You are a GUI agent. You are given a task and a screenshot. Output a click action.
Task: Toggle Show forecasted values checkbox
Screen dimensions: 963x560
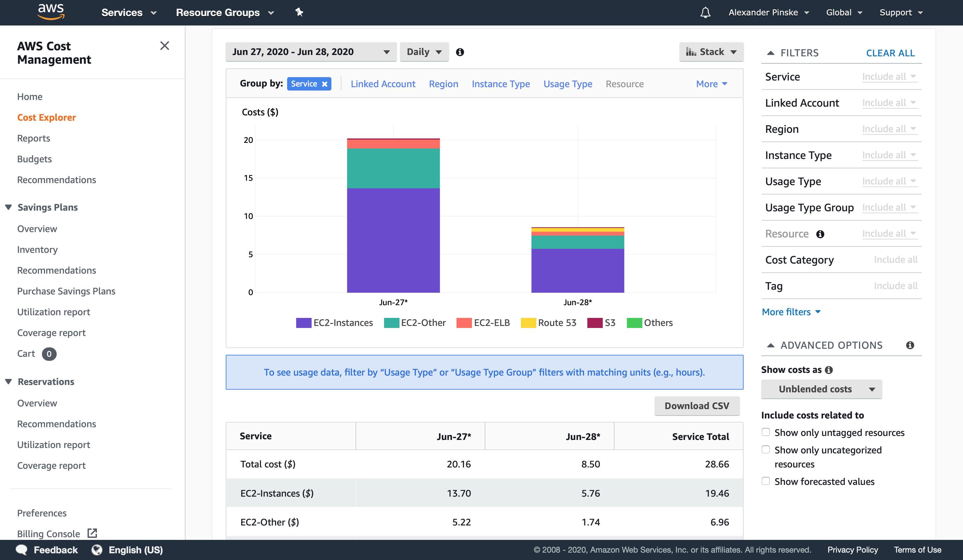tap(765, 481)
